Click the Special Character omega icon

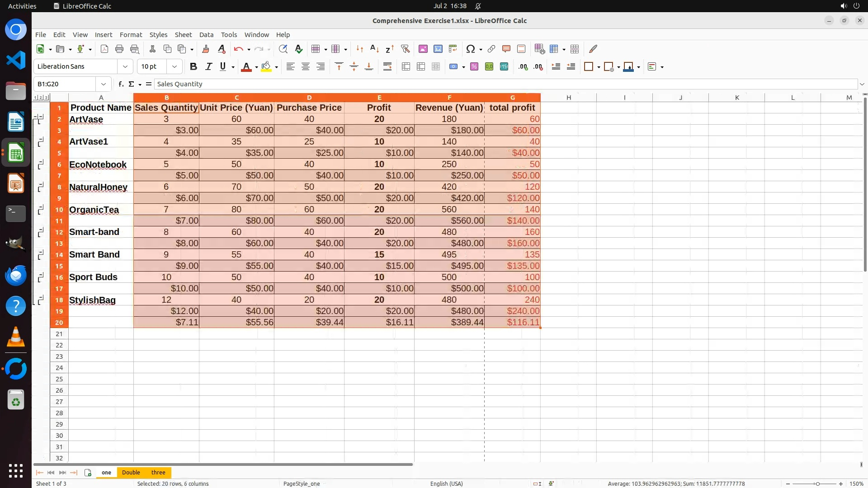click(x=470, y=49)
